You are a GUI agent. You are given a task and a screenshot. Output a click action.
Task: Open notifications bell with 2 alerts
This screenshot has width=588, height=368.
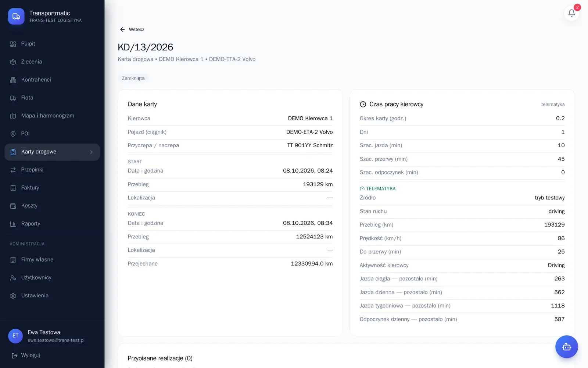tap(571, 13)
